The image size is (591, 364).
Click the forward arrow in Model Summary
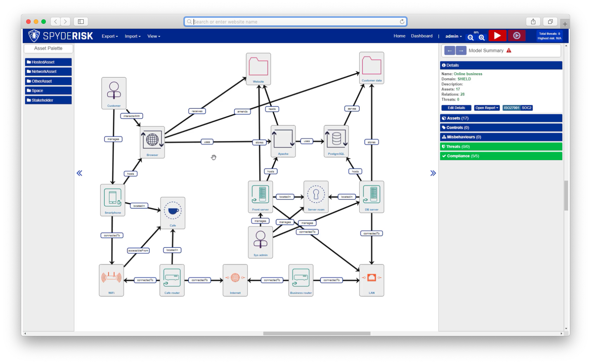click(461, 50)
